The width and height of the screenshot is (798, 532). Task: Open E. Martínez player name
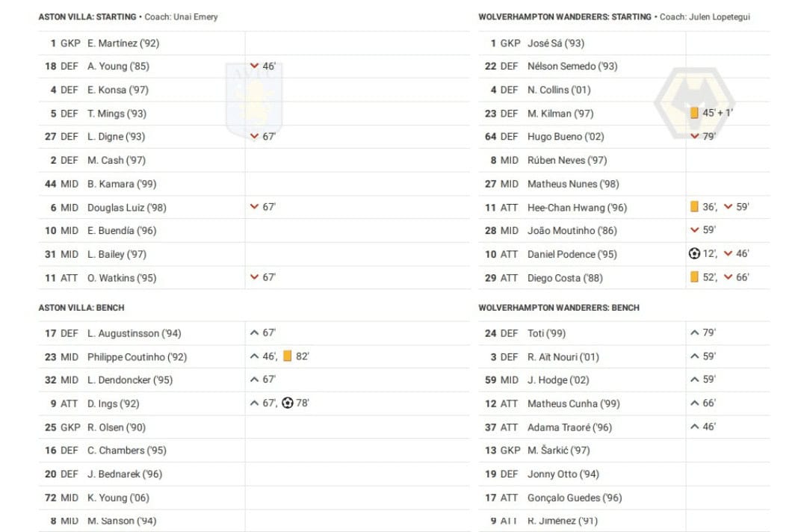123,43
